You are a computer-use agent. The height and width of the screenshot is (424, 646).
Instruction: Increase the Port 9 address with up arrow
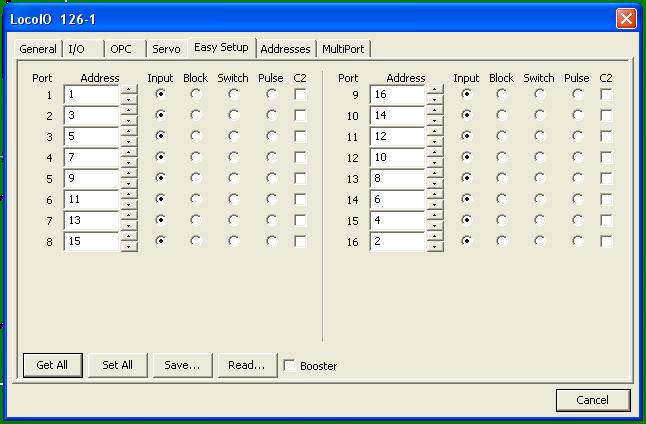point(435,89)
